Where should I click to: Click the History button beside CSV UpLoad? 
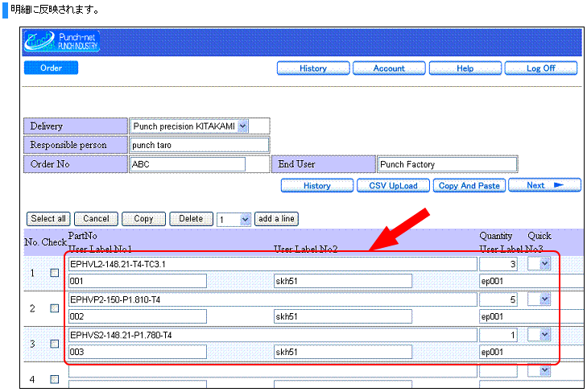tap(317, 186)
